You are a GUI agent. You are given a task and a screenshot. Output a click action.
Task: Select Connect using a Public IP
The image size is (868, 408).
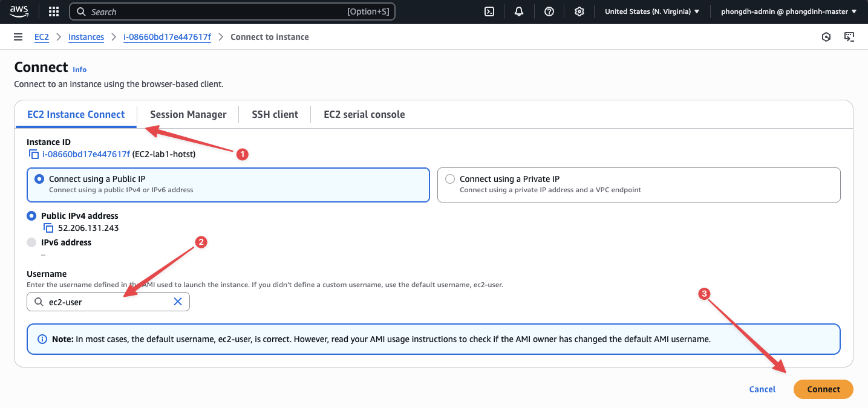(228, 184)
